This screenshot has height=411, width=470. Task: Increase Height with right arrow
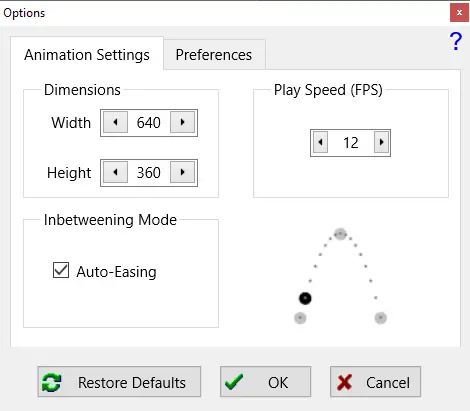point(182,172)
